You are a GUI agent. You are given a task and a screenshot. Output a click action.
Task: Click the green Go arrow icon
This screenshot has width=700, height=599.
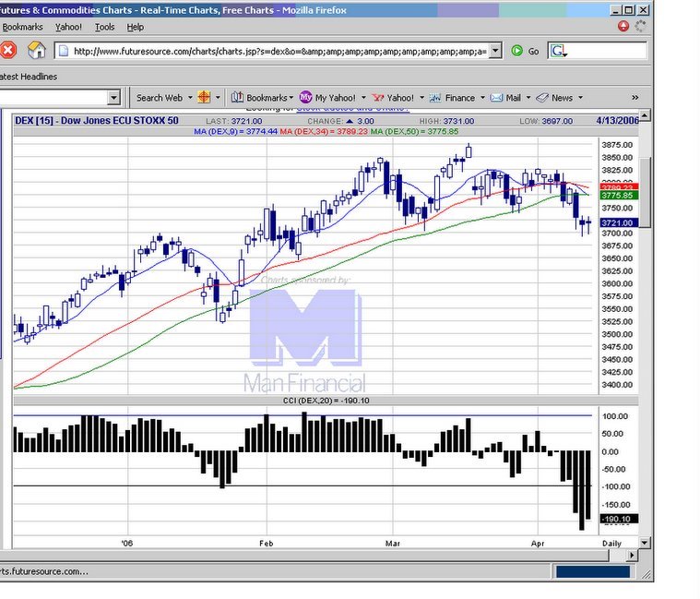point(517,51)
